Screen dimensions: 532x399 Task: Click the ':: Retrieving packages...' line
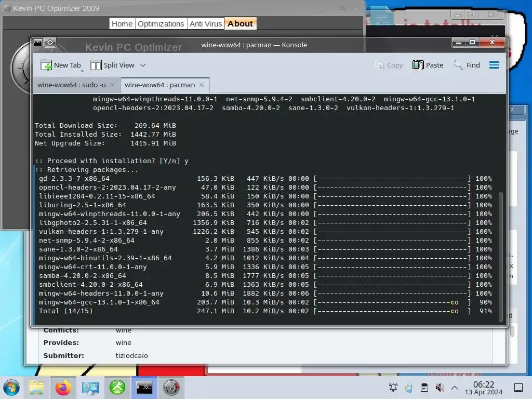[87, 170]
